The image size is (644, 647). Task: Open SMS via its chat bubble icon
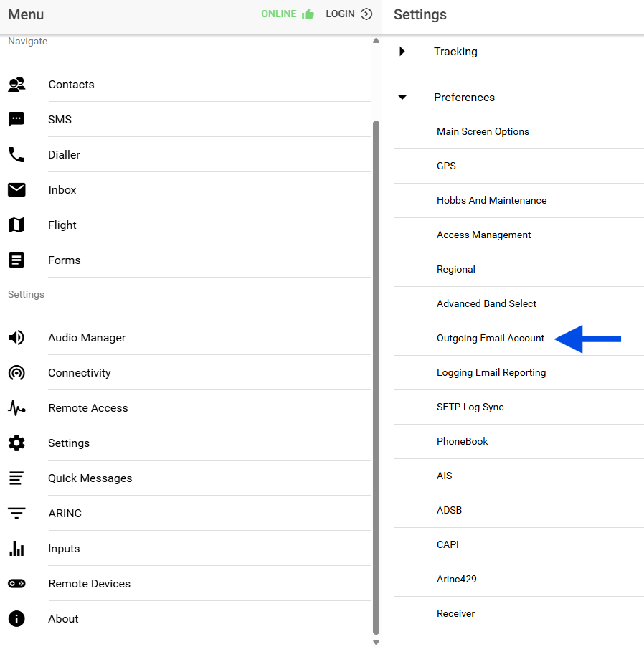coord(16,120)
